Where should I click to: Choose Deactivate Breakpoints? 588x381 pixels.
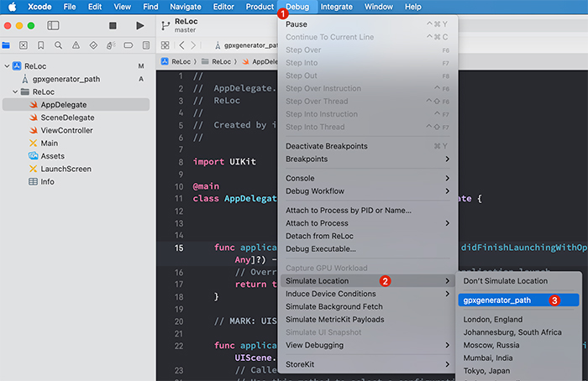(368, 146)
